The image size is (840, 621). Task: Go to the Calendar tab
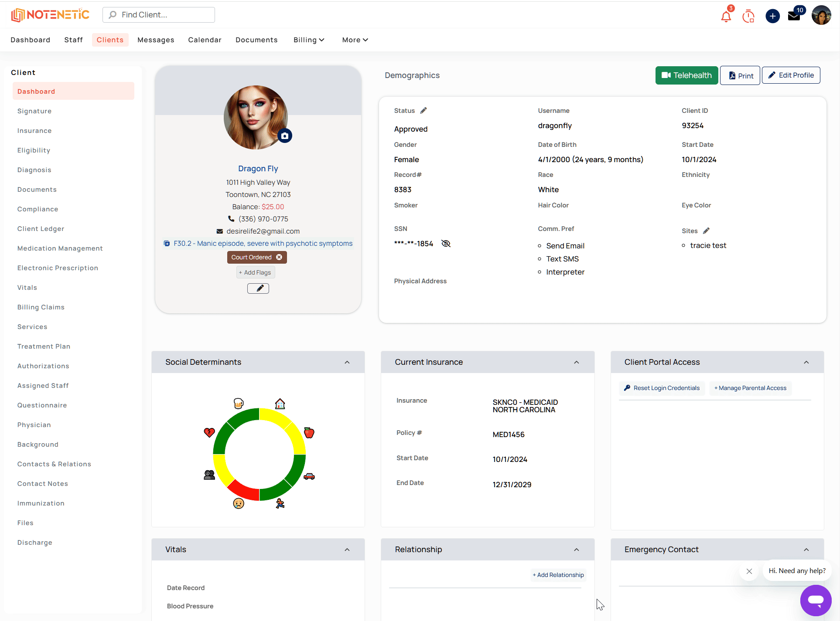tap(205, 40)
